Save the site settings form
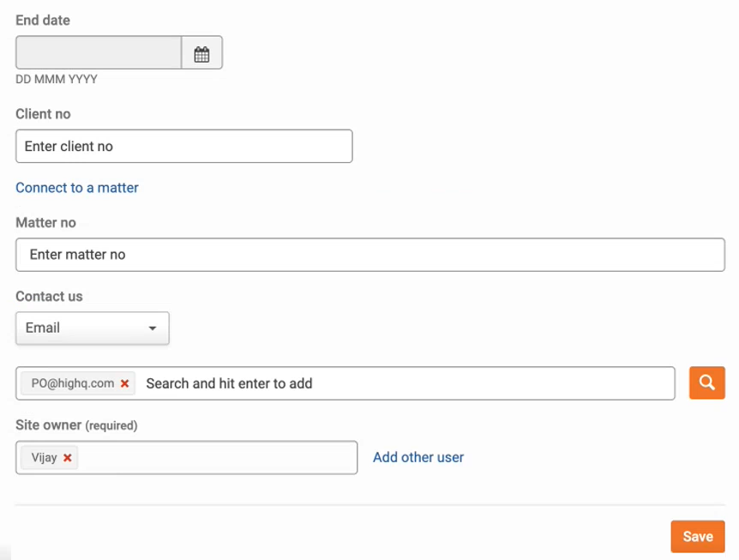The height and width of the screenshot is (560, 739). coord(698,537)
